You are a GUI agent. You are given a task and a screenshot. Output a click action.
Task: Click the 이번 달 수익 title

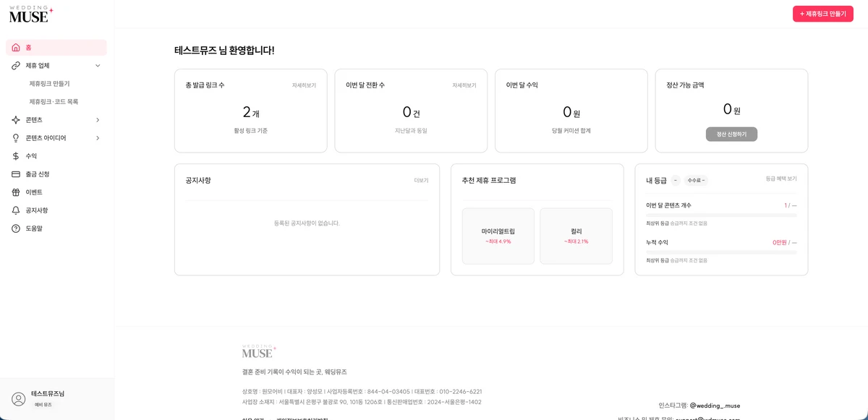(522, 85)
